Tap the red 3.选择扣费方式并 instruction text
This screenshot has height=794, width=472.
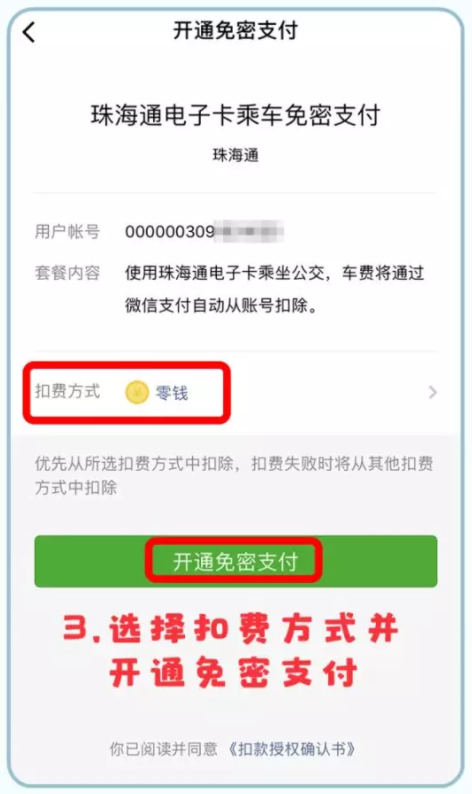point(230,629)
